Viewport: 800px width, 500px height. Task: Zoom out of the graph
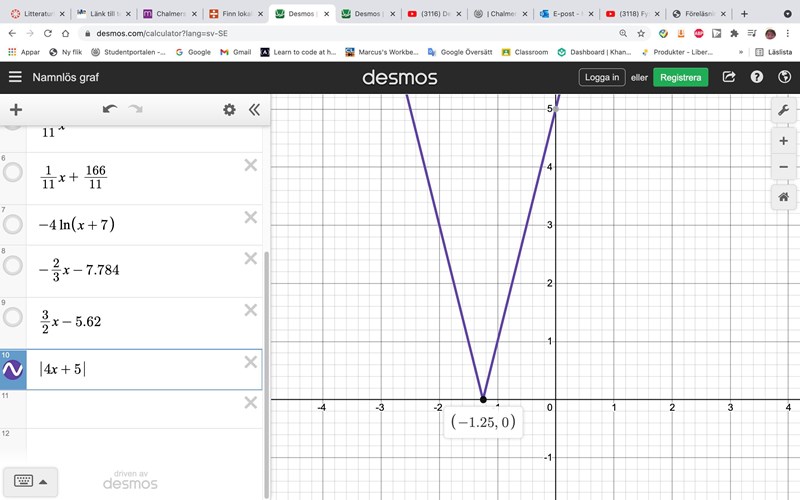pyautogui.click(x=783, y=166)
